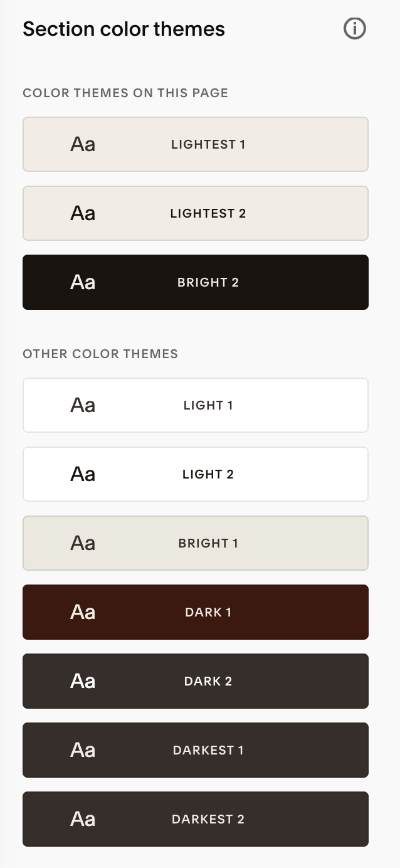Click the Aa text preview in Light 1

tap(83, 405)
